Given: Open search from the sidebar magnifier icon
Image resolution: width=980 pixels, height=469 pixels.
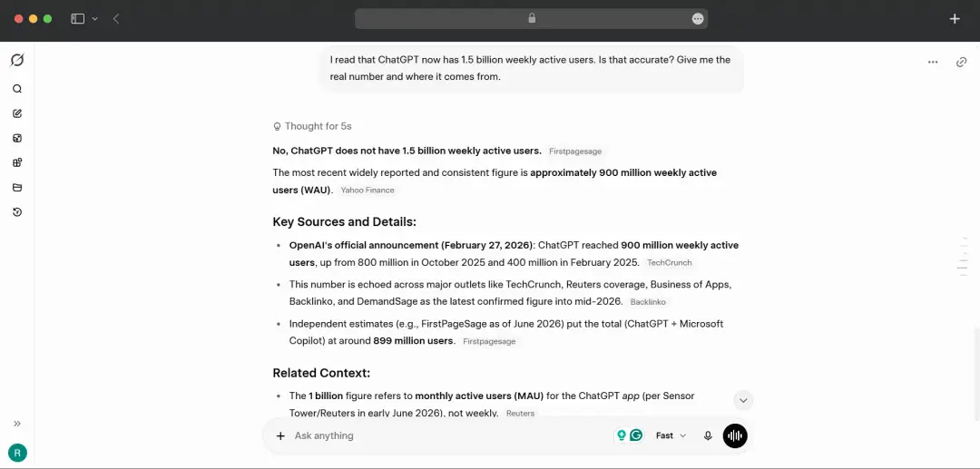Looking at the screenshot, I should (x=17, y=89).
